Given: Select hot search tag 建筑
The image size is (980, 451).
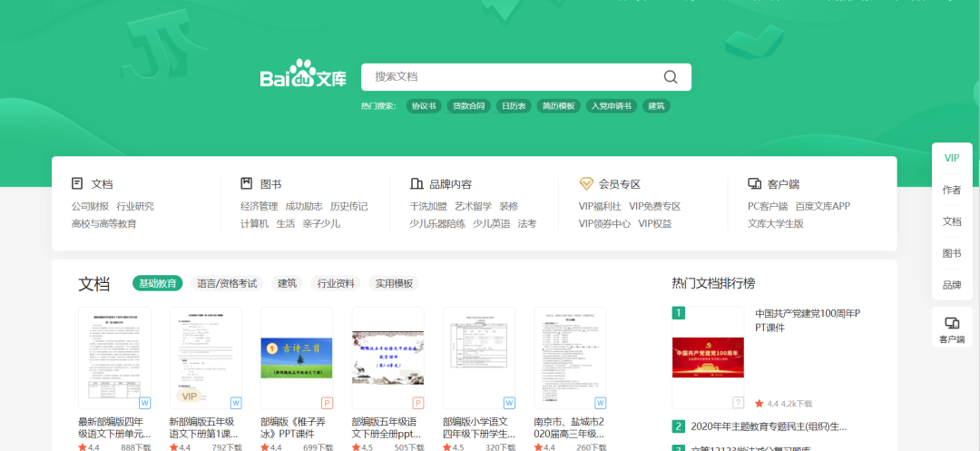Looking at the screenshot, I should (x=656, y=106).
